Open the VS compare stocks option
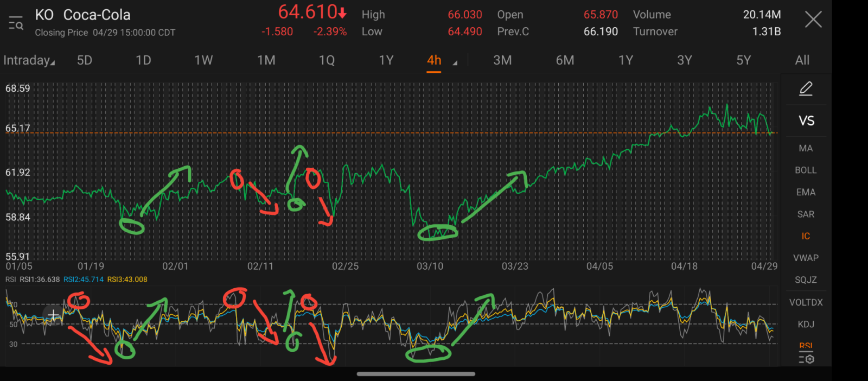 click(806, 120)
